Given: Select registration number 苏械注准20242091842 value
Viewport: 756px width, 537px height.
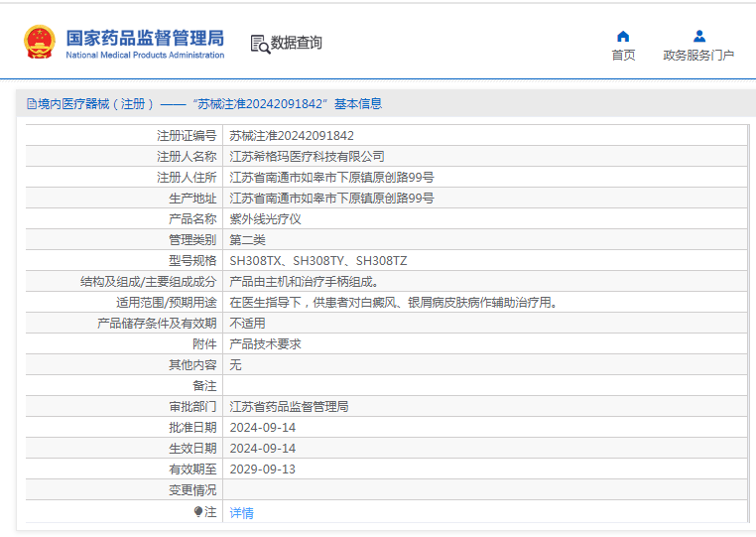Looking at the screenshot, I should point(292,136).
